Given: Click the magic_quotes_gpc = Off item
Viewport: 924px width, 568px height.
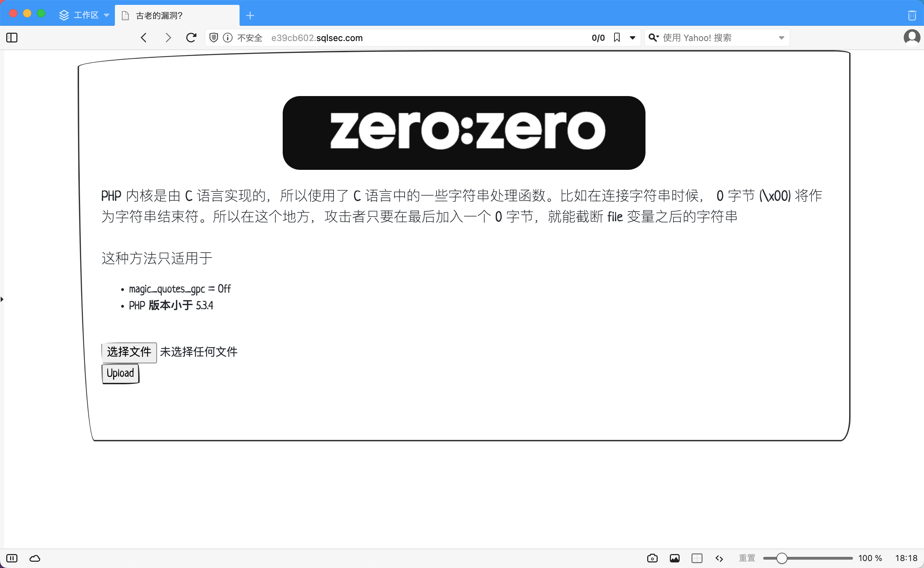Looking at the screenshot, I should [x=180, y=289].
